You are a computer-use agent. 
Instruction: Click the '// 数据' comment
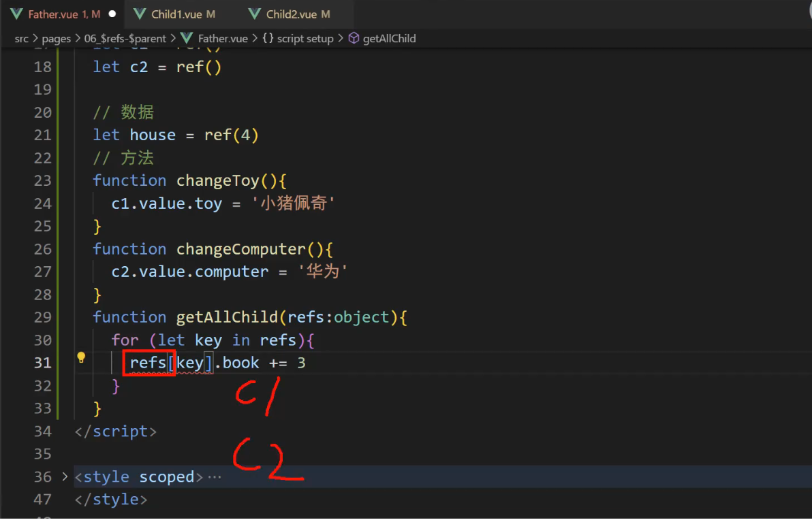click(x=123, y=112)
